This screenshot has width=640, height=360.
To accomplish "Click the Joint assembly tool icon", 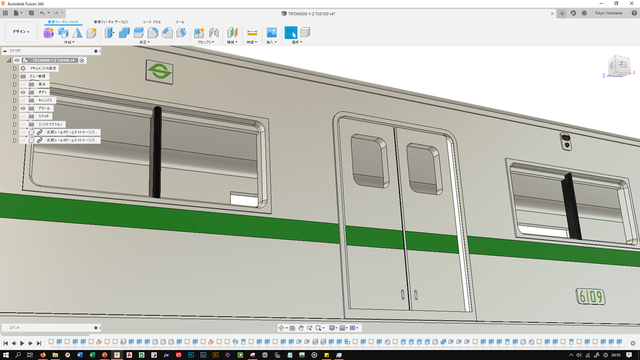I will 214,33.
